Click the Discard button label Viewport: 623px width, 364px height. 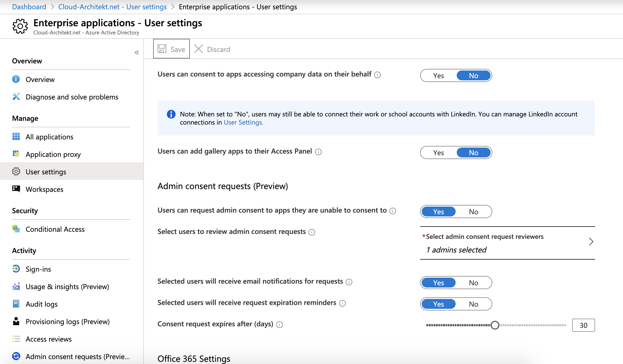pyautogui.click(x=219, y=49)
